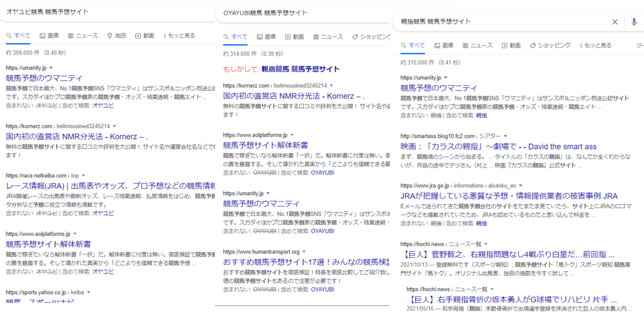Focus the OYAYUBI競馬 競馬予想サイト search field
Viewport: 644px width, 317px height.
[302, 13]
